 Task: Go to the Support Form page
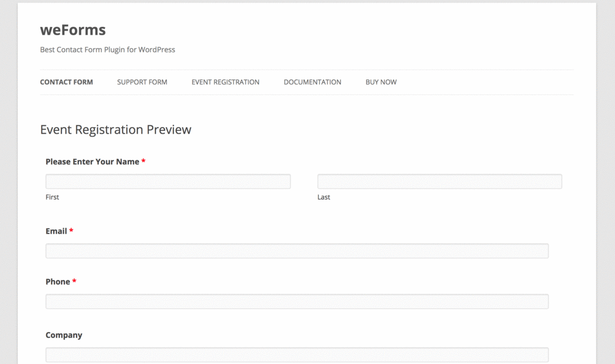[142, 82]
